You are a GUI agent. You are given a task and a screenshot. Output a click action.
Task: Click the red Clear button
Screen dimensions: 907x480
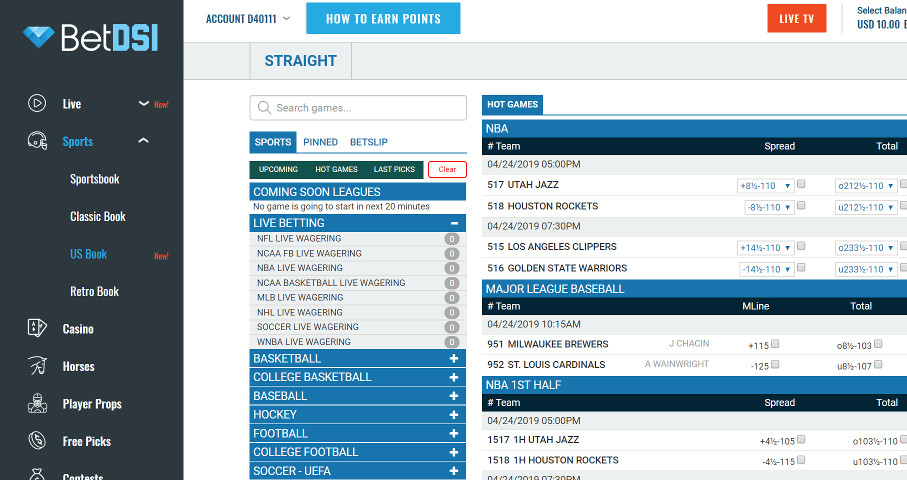(x=447, y=169)
